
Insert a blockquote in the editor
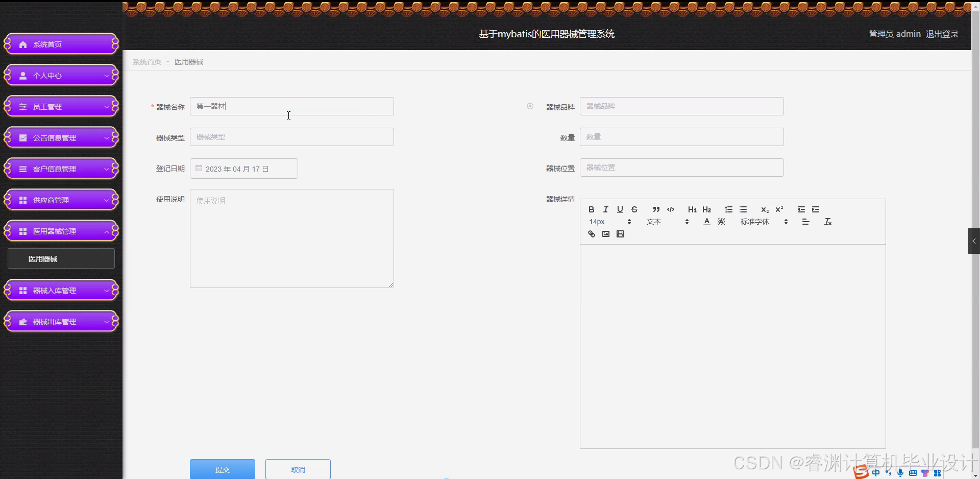click(x=656, y=209)
